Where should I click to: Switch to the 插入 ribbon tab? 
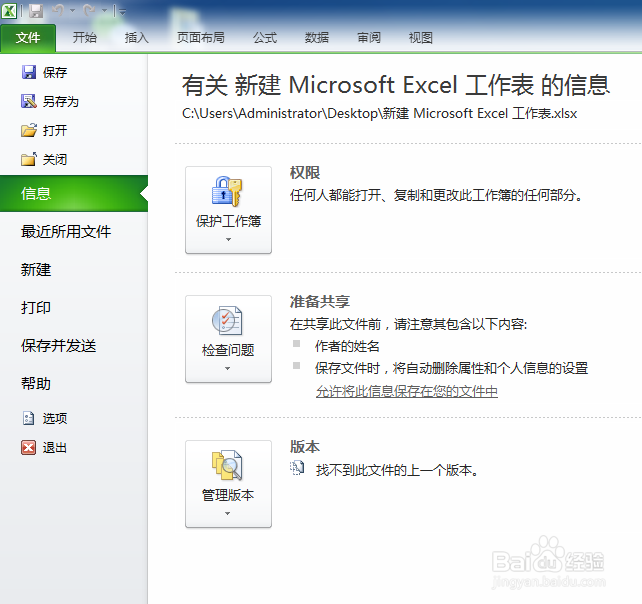[136, 38]
